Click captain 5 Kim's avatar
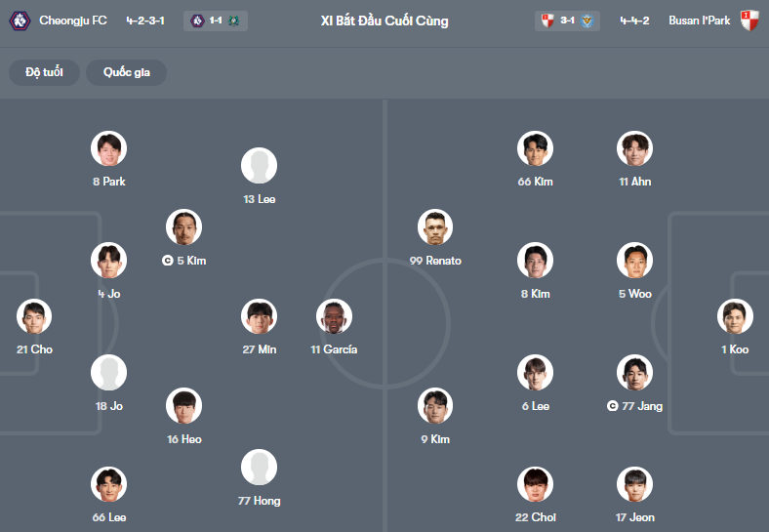 (x=184, y=227)
